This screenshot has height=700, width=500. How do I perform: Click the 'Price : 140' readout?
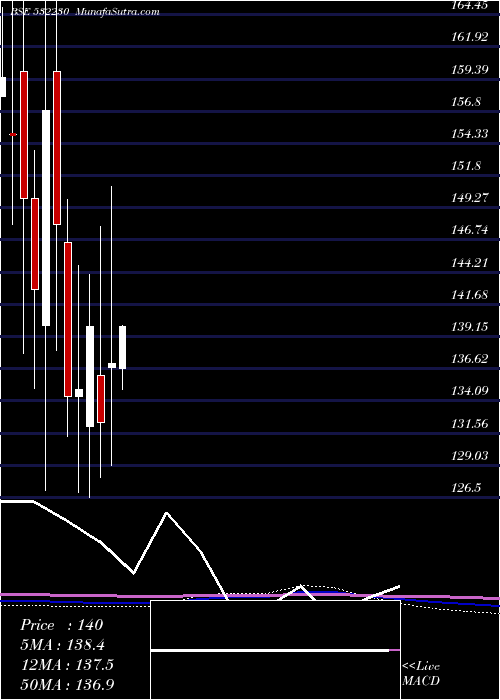click(61, 625)
